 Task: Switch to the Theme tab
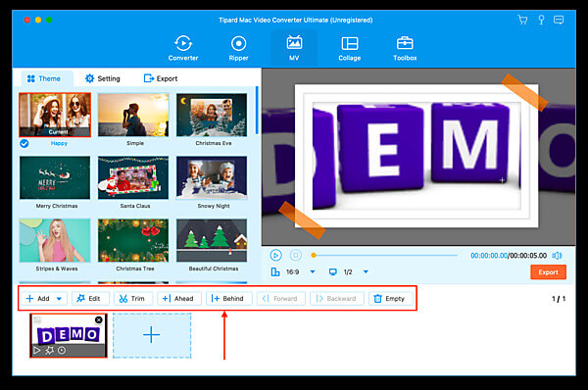click(44, 78)
